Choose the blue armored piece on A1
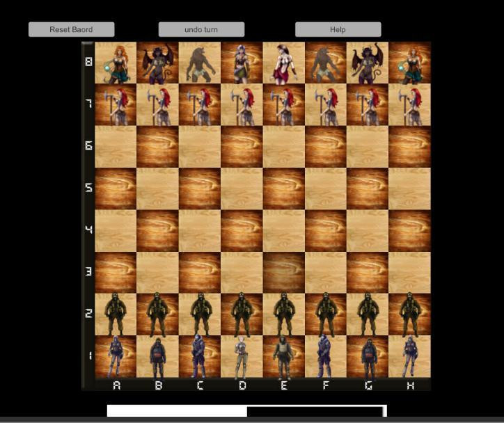 [116, 356]
